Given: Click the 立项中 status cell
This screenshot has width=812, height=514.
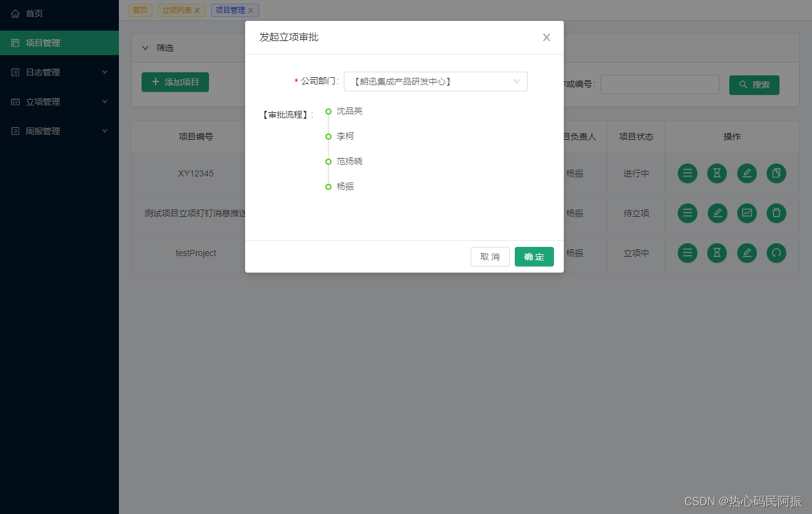Looking at the screenshot, I should (x=636, y=253).
